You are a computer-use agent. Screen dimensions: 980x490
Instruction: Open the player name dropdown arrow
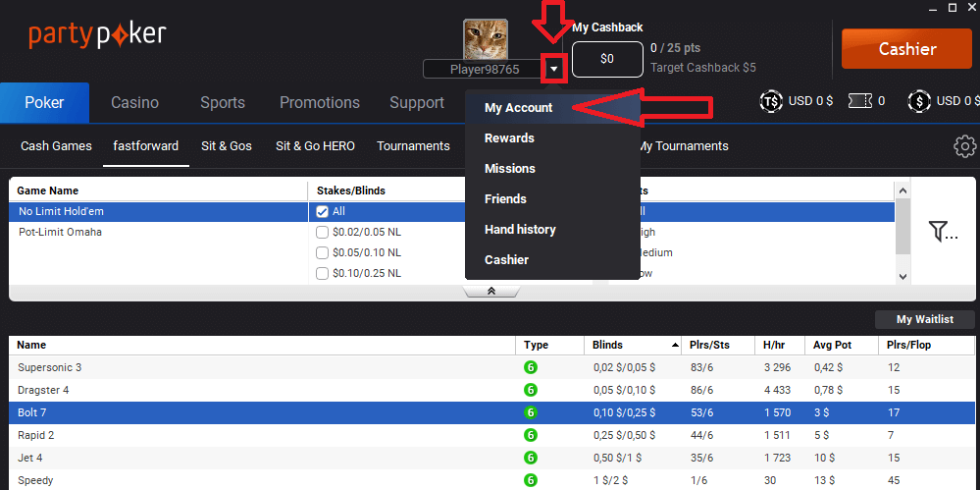click(x=553, y=69)
